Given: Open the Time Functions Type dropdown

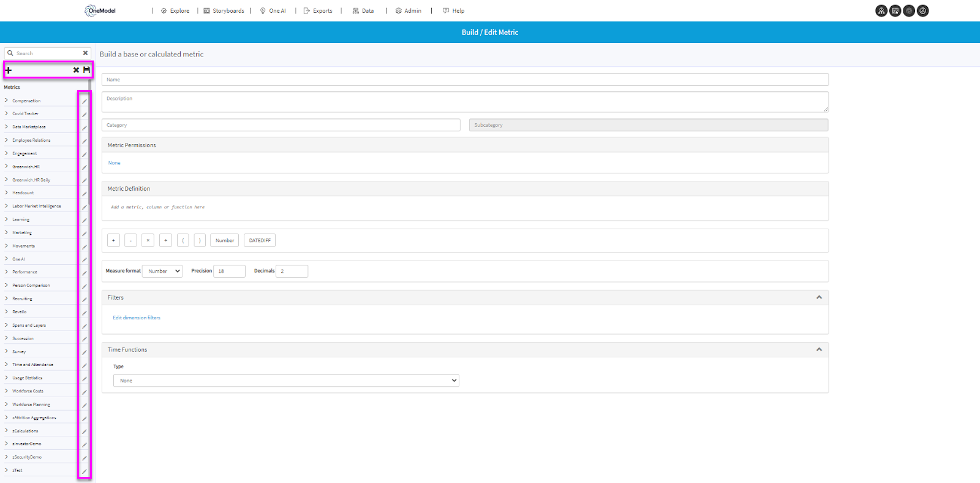Looking at the screenshot, I should click(286, 381).
